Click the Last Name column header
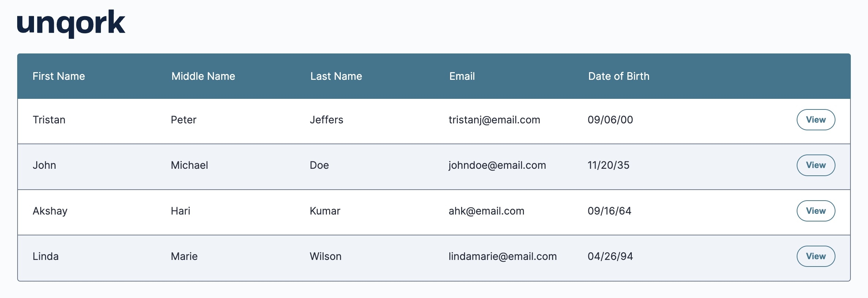This screenshot has height=298, width=868. [336, 76]
